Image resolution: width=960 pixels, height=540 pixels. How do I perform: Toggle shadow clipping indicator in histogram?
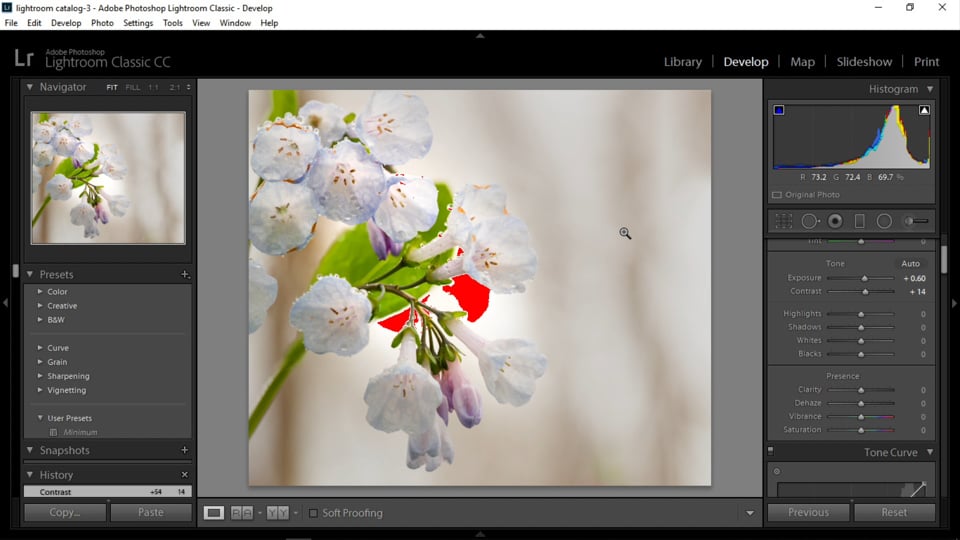(779, 110)
